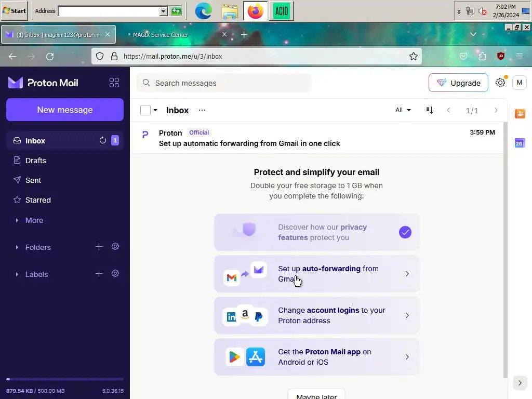Open Folders settings gear
The image size is (532, 399).
[x=115, y=247]
